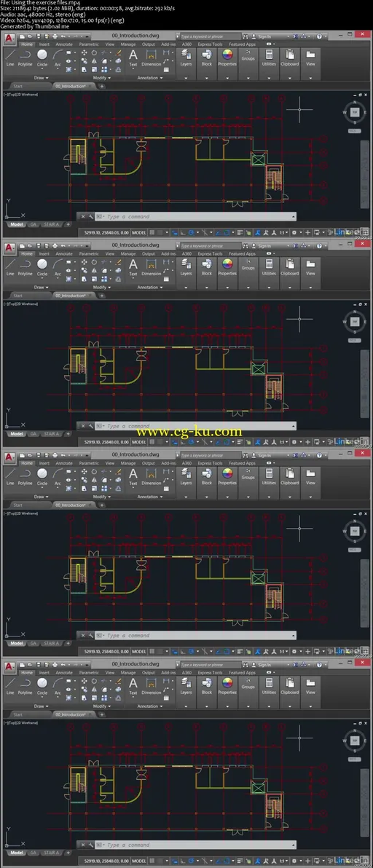Select the Polyline tool in the second frame
Screen dimensions: 373x868
(x=25, y=267)
